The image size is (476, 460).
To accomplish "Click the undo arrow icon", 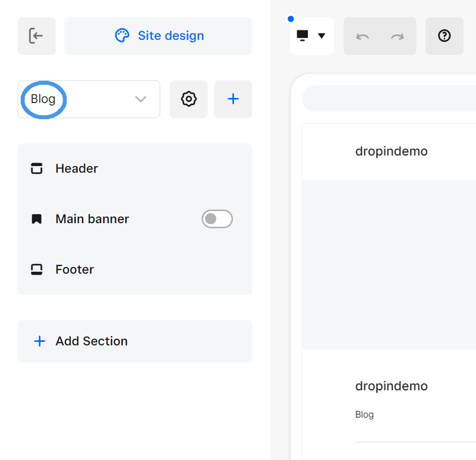I will tap(362, 36).
